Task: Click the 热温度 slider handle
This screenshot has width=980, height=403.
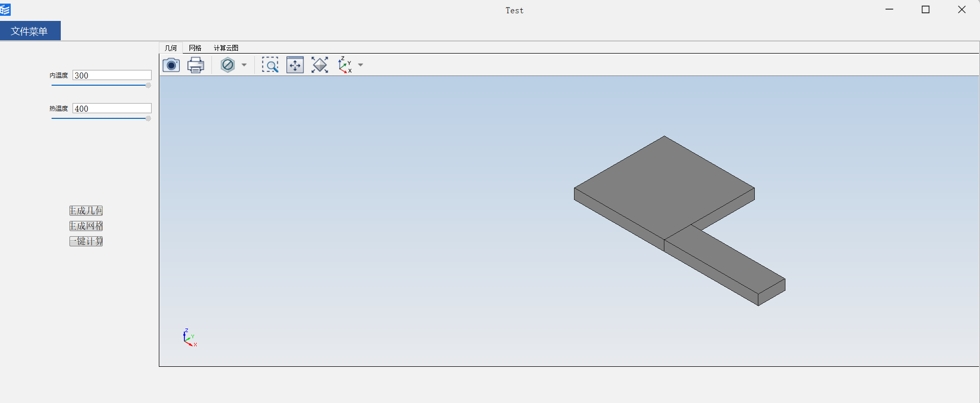Action: coord(148,118)
